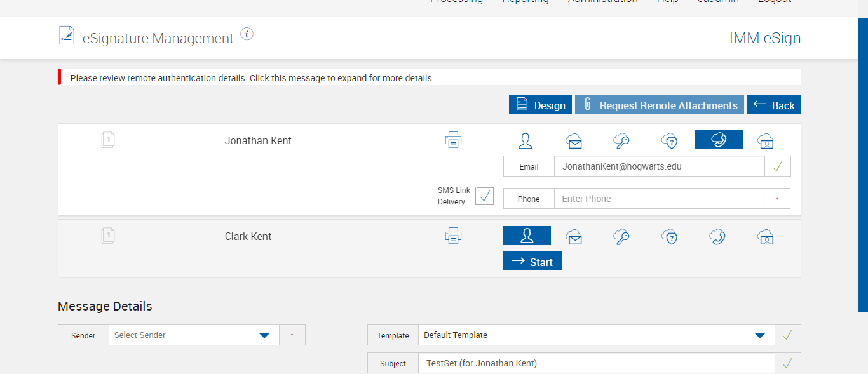Select cloud key password icon for Jonathan Kent
The image size is (868, 374).
coord(621,140)
